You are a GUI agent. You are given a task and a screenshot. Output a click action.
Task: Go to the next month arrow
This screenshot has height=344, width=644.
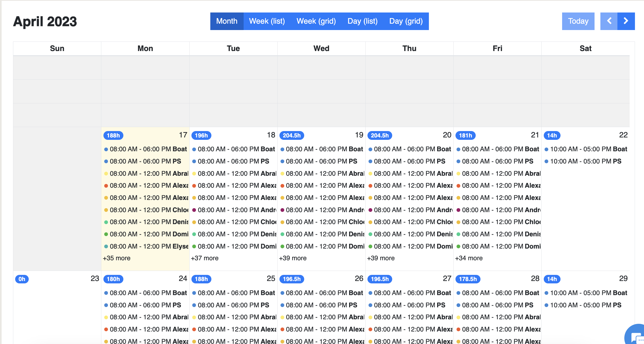click(x=626, y=21)
